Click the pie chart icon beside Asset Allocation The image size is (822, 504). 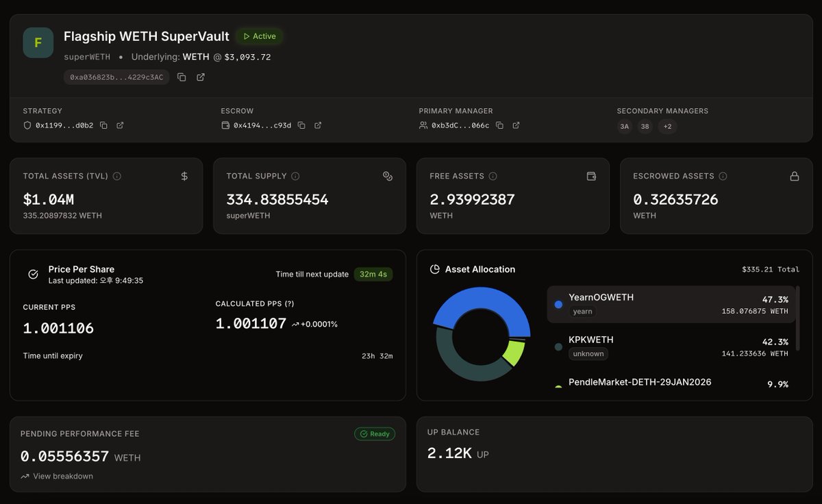pos(436,269)
